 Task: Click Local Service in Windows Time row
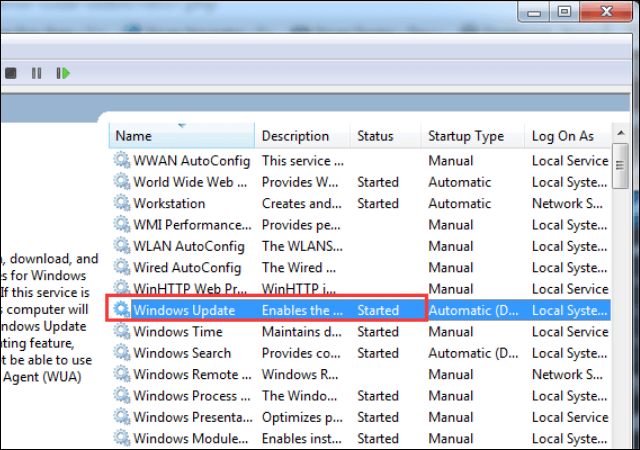point(570,332)
